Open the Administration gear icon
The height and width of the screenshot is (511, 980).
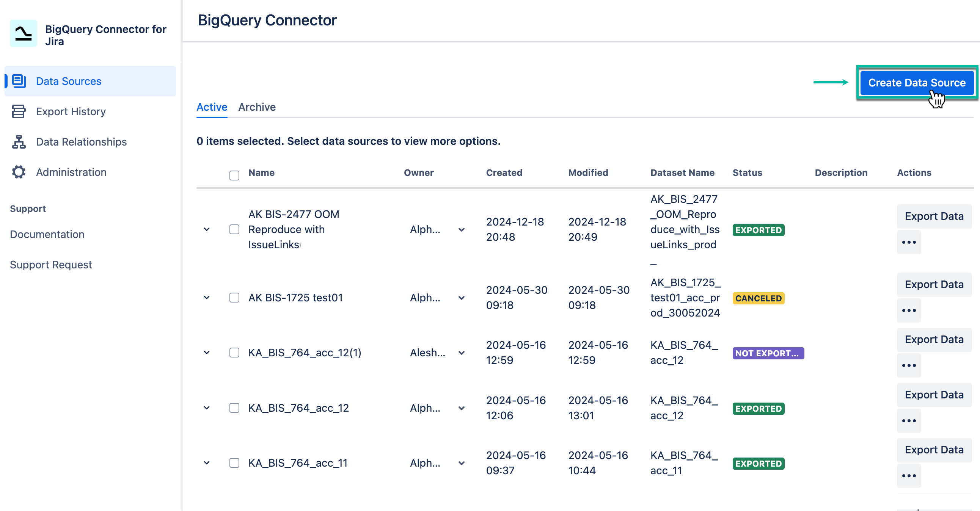tap(18, 172)
